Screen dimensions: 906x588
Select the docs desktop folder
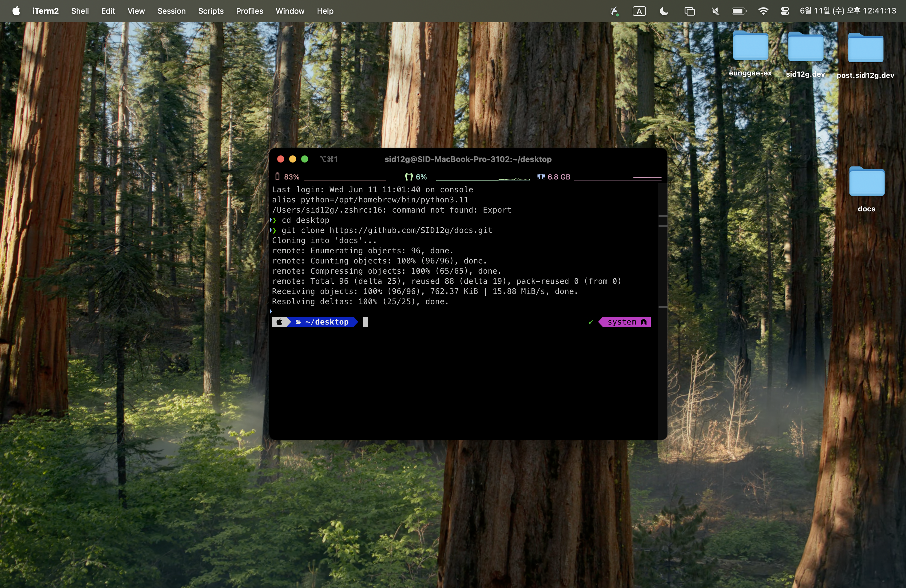(867, 190)
